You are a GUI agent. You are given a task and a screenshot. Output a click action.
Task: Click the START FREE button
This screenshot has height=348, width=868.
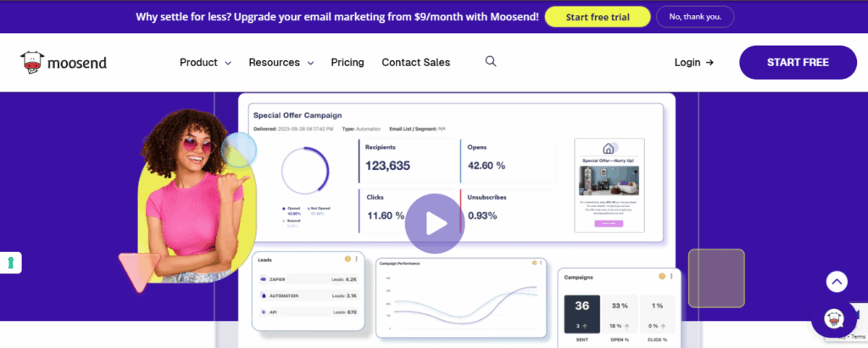[798, 63]
